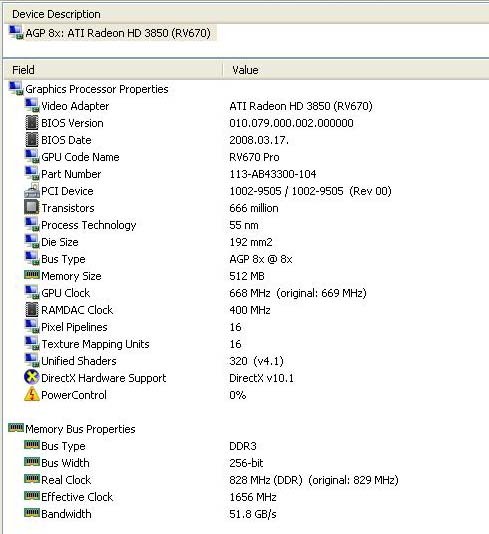Click the BIOS Date chip icon

click(32, 140)
